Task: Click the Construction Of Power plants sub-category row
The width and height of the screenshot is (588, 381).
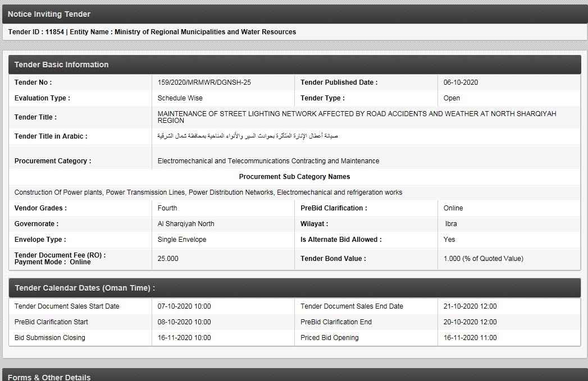Action: coord(208,192)
